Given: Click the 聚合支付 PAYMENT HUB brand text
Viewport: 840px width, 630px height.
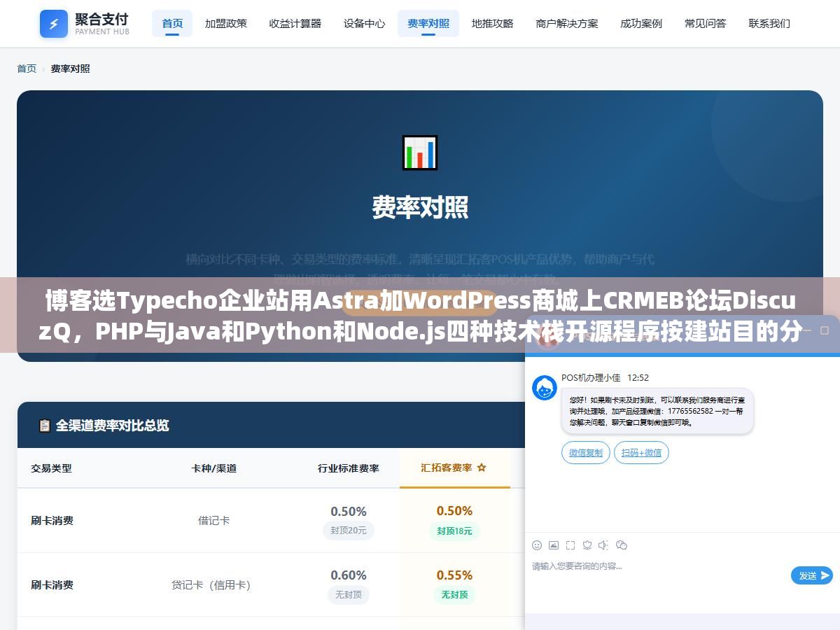Looking at the screenshot, I should point(102,23).
